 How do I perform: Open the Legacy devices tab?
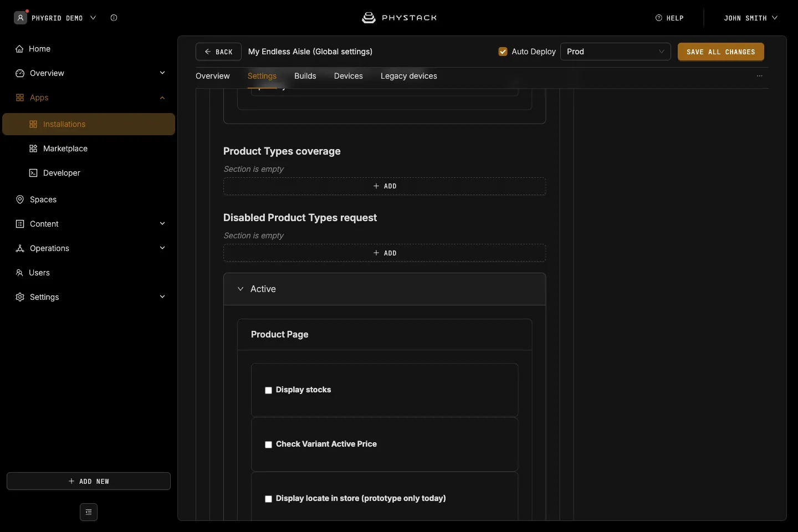409,76
